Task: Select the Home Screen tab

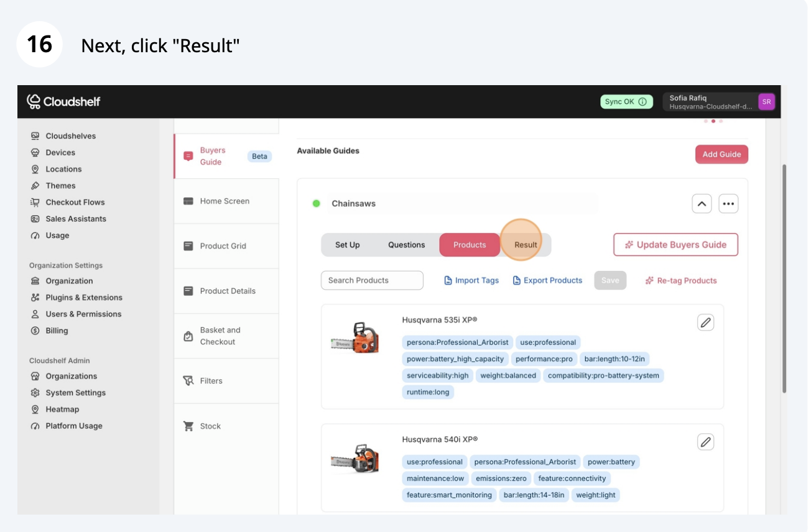Action: pos(226,201)
